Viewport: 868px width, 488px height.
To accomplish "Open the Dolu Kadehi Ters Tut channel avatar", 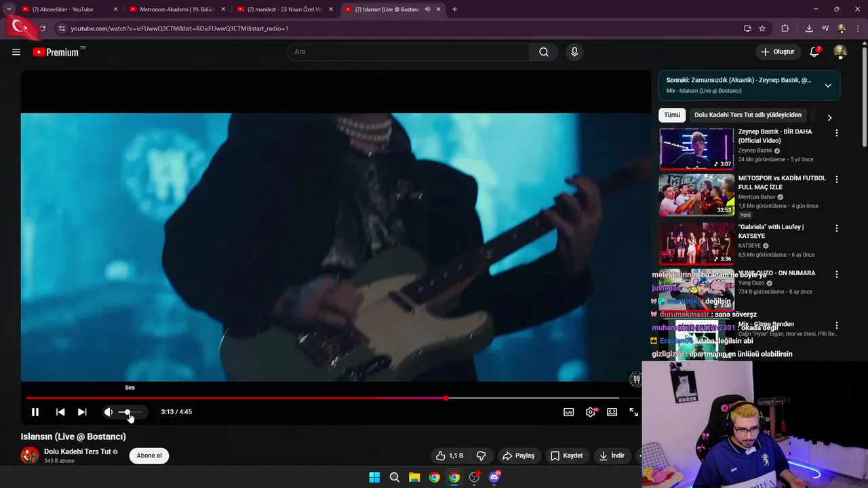I will click(30, 455).
